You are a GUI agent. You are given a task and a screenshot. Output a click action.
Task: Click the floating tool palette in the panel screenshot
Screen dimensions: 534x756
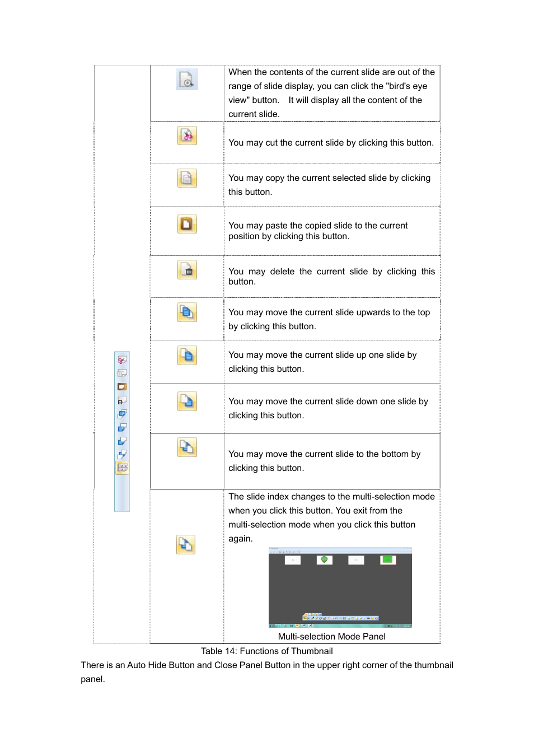pyautogui.click(x=340, y=617)
